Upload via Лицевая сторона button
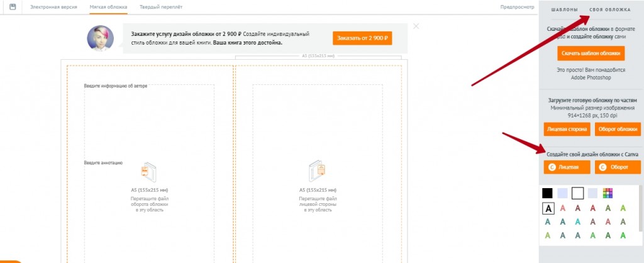 point(567,129)
